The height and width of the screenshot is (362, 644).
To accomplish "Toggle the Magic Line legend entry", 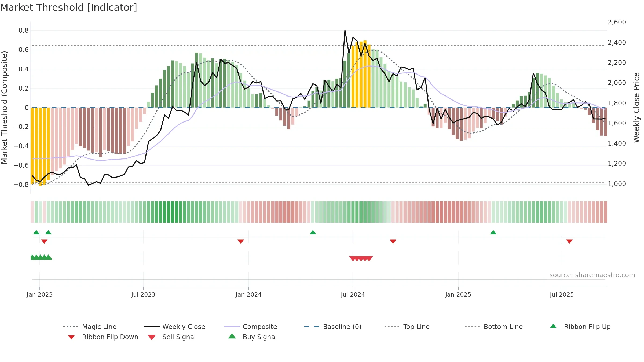I will pos(90,327).
